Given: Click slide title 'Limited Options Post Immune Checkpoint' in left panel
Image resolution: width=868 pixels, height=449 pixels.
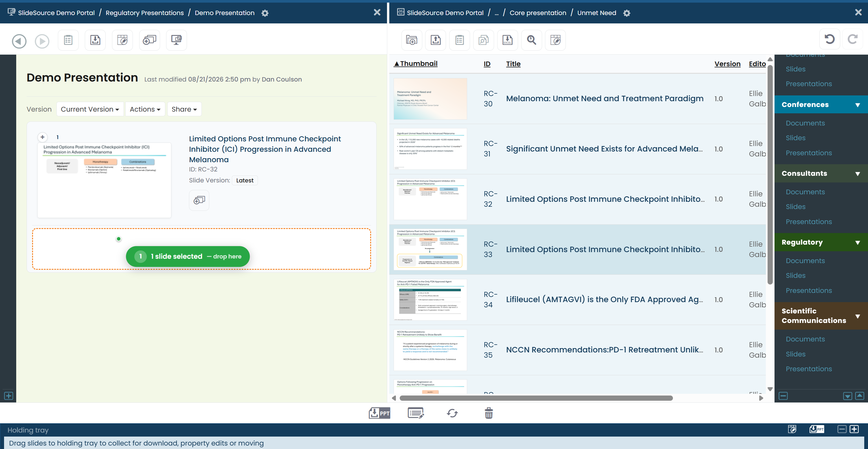Looking at the screenshot, I should pos(265,149).
